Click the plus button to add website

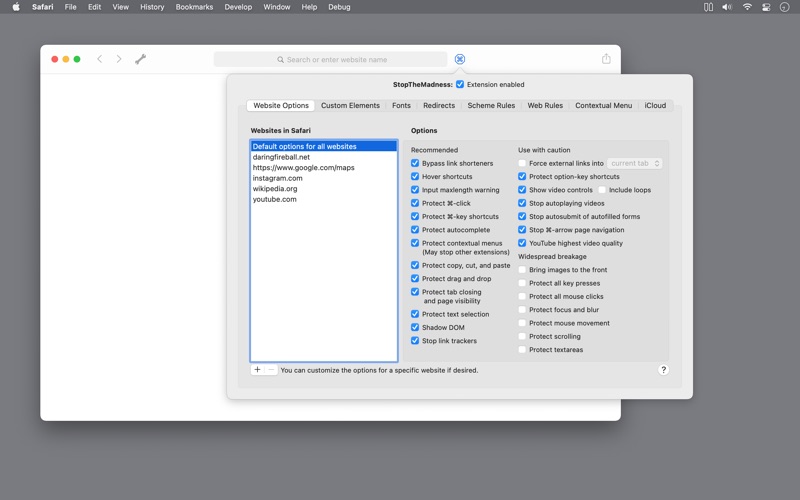click(257, 370)
